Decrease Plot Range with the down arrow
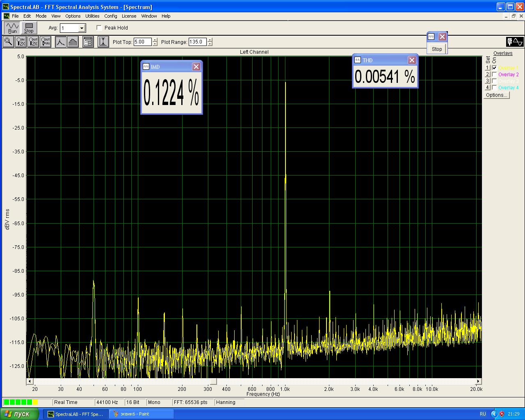The height and width of the screenshot is (420, 525). (210, 44)
